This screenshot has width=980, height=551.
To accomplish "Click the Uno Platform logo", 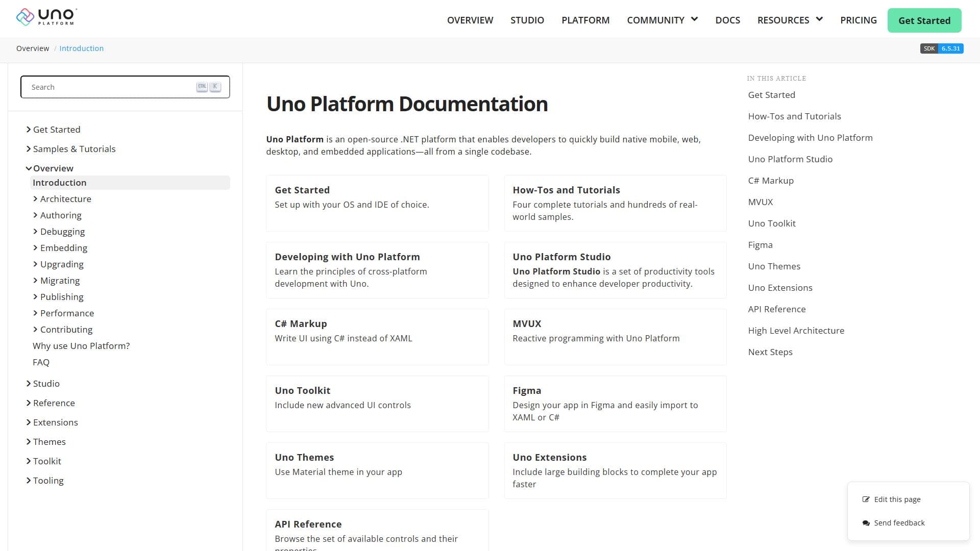I will pos(46,17).
